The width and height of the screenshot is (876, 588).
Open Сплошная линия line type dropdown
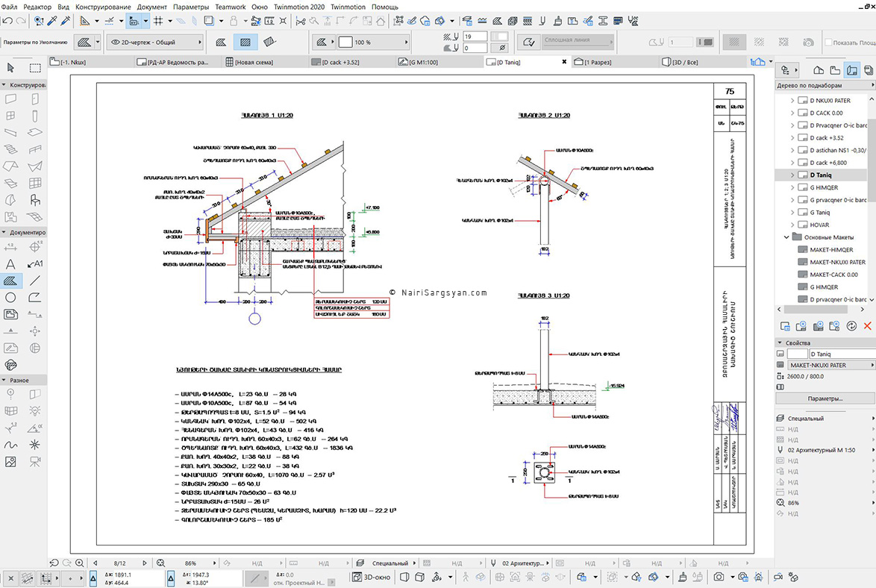point(577,40)
